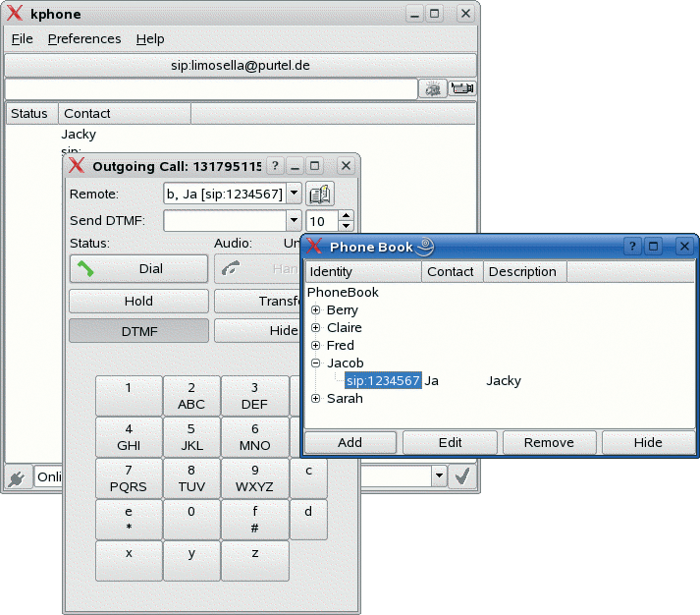Click the Transfer button
Screen dimensions: 700x615
(258, 301)
